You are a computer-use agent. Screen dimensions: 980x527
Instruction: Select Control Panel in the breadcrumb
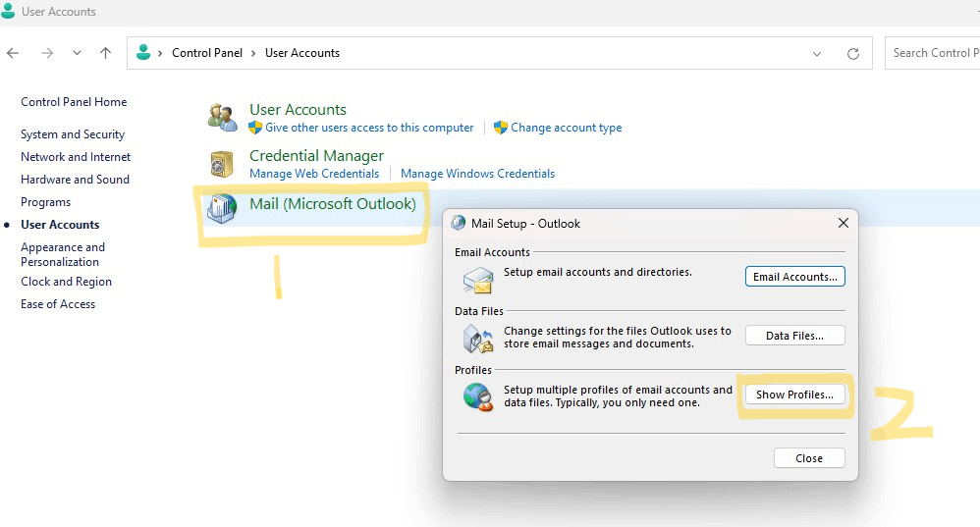207,53
